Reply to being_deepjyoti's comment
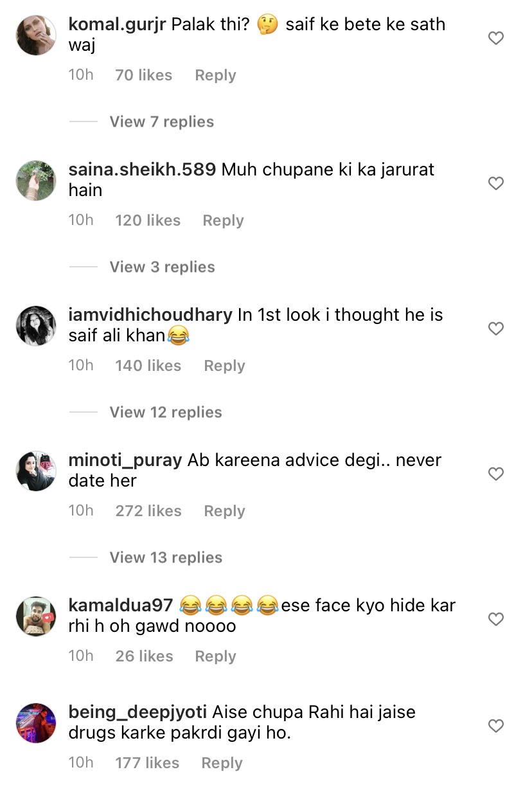The width and height of the screenshot is (532, 790). [222, 763]
